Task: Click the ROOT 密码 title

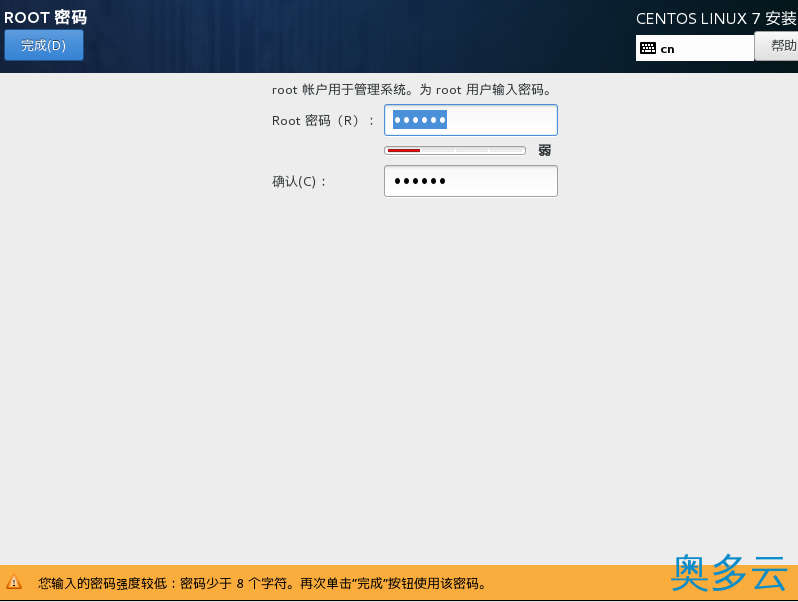Action: point(45,17)
